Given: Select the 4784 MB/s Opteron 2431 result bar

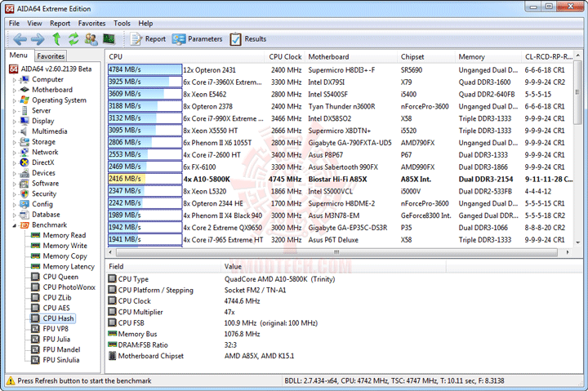Looking at the screenshot, I should (145, 69).
